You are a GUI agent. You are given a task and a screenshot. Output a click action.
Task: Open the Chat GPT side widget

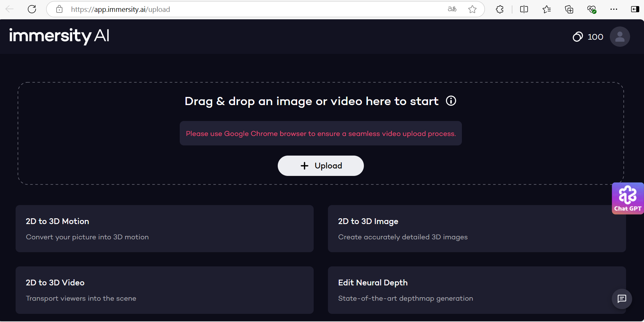point(628,199)
